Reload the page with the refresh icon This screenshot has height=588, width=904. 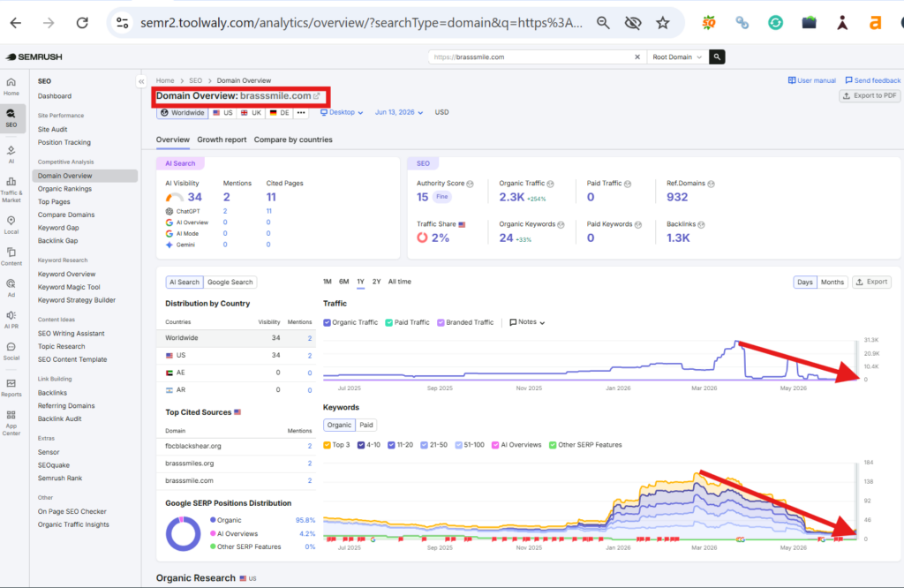[x=82, y=22]
